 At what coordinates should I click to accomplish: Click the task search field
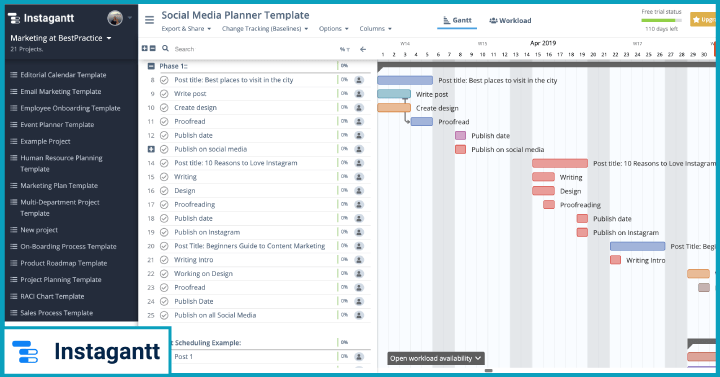pos(253,49)
